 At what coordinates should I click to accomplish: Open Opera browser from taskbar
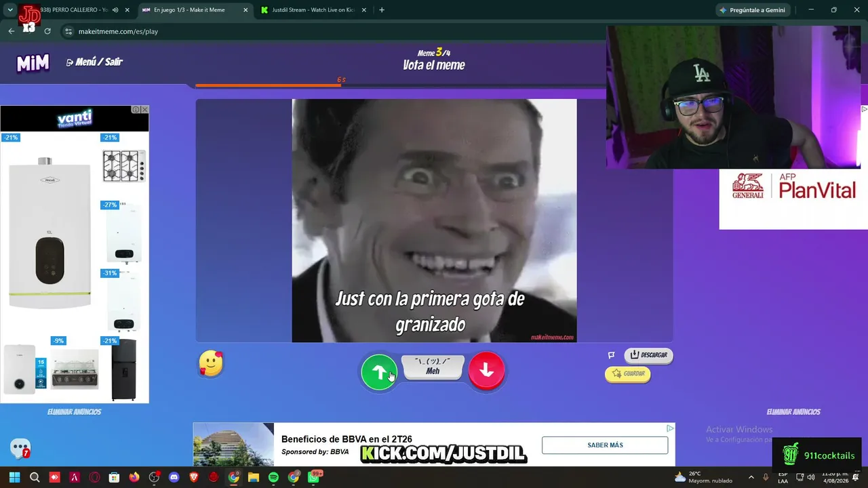[x=94, y=477]
